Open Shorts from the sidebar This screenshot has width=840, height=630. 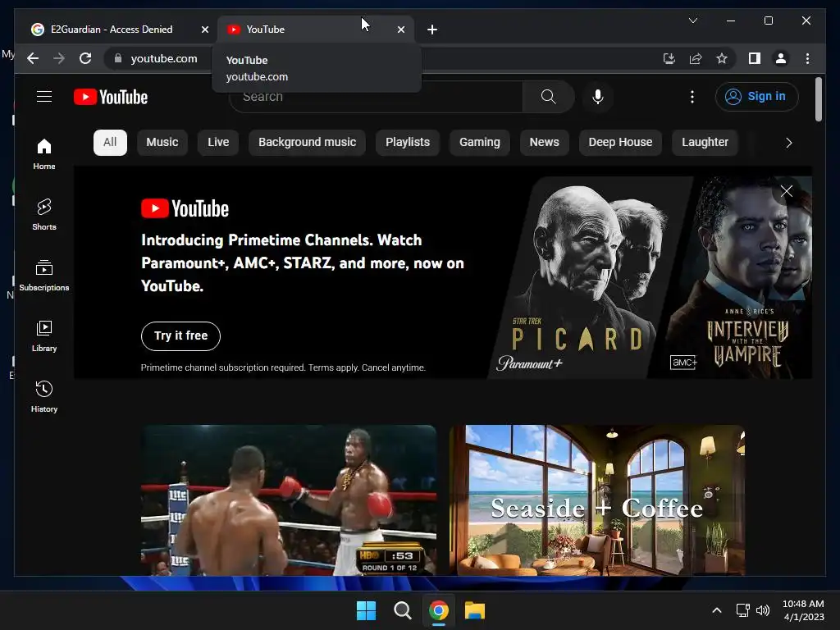click(x=44, y=214)
